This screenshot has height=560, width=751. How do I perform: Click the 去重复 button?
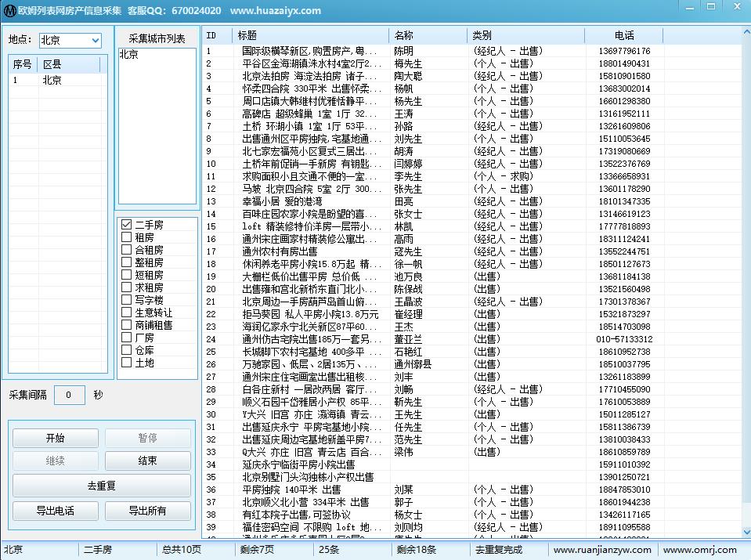102,486
